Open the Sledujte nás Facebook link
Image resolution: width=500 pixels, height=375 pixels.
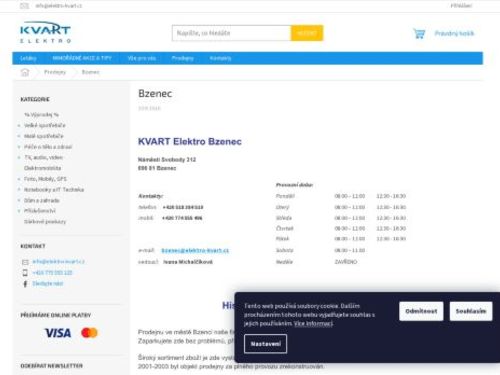coord(48,284)
